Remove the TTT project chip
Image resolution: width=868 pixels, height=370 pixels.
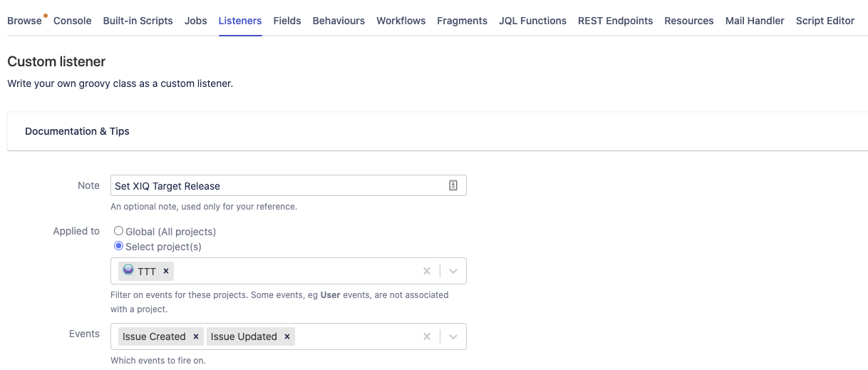click(x=166, y=271)
